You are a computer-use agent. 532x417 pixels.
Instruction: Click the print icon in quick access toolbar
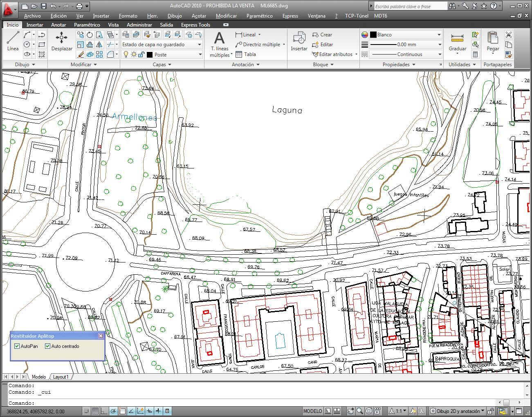(x=79, y=6)
